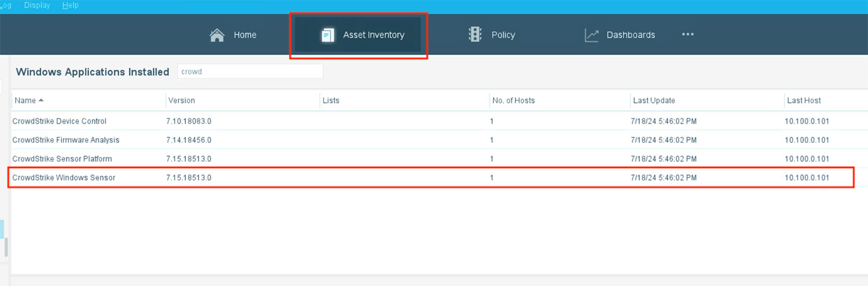This screenshot has height=286, width=868.
Task: Click the search field containing crowd
Action: tap(250, 72)
